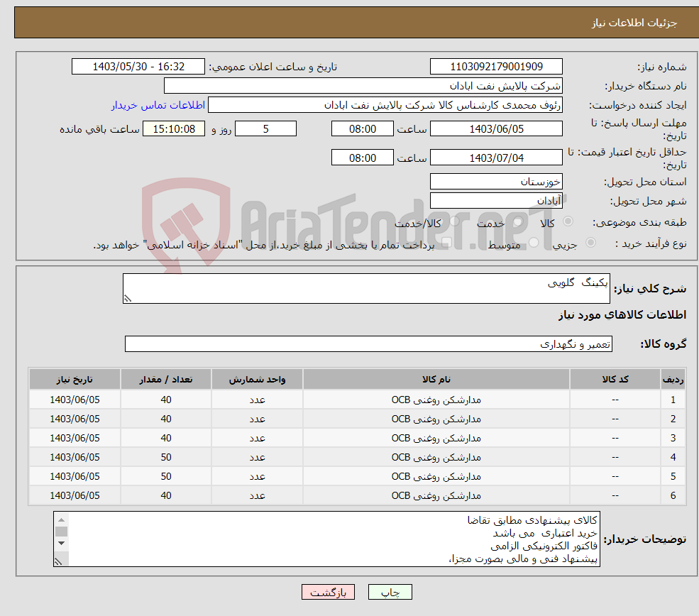This screenshot has height=616, width=699.
Task: Select the متوسط purchase type radio
Action: [x=534, y=243]
